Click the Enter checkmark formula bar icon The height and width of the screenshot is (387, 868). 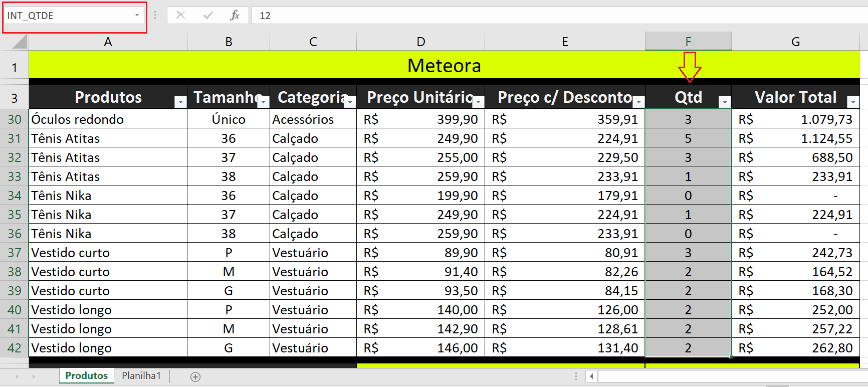click(x=208, y=16)
